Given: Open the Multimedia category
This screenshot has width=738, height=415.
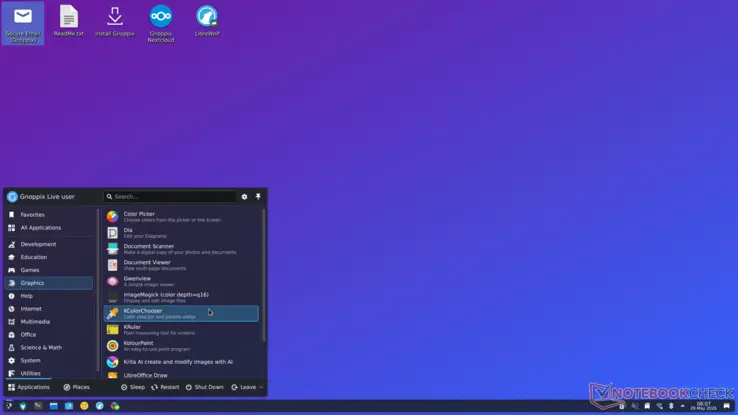Looking at the screenshot, I should click(x=48, y=322).
